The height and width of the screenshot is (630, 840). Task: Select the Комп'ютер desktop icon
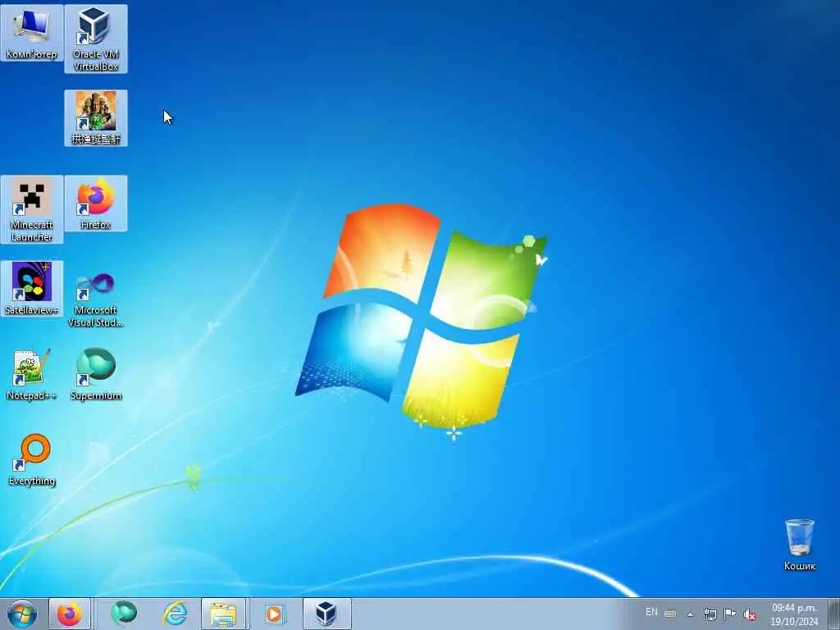[x=32, y=33]
